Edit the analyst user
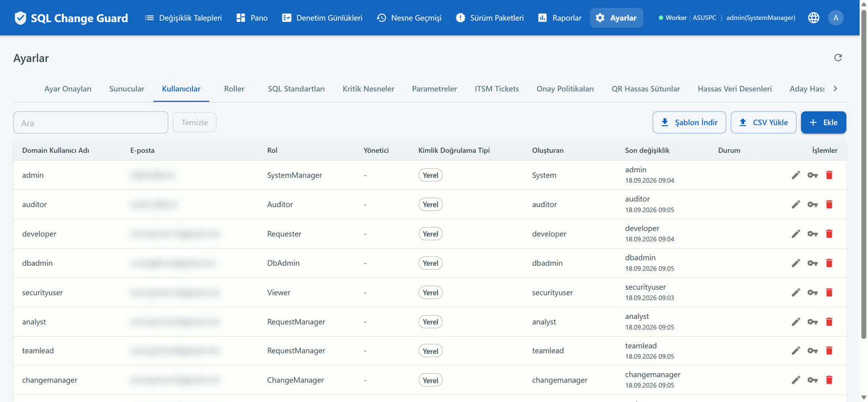868x402 pixels. tap(796, 322)
